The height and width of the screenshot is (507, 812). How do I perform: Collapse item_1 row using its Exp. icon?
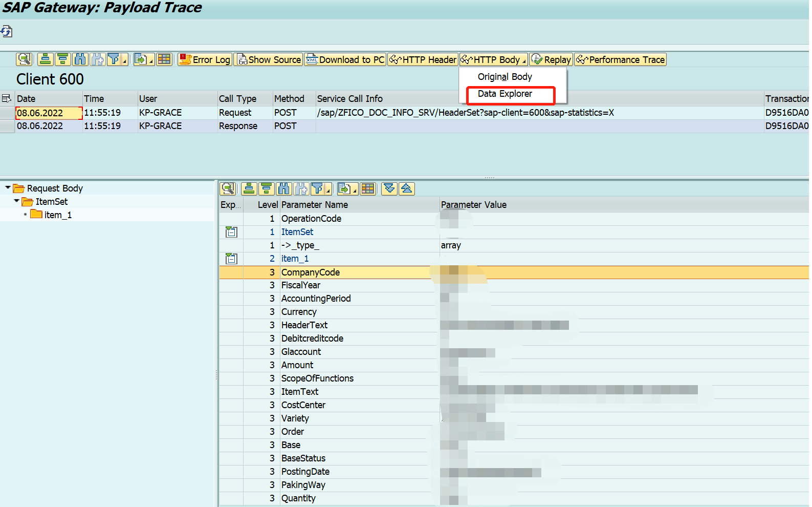tap(231, 259)
